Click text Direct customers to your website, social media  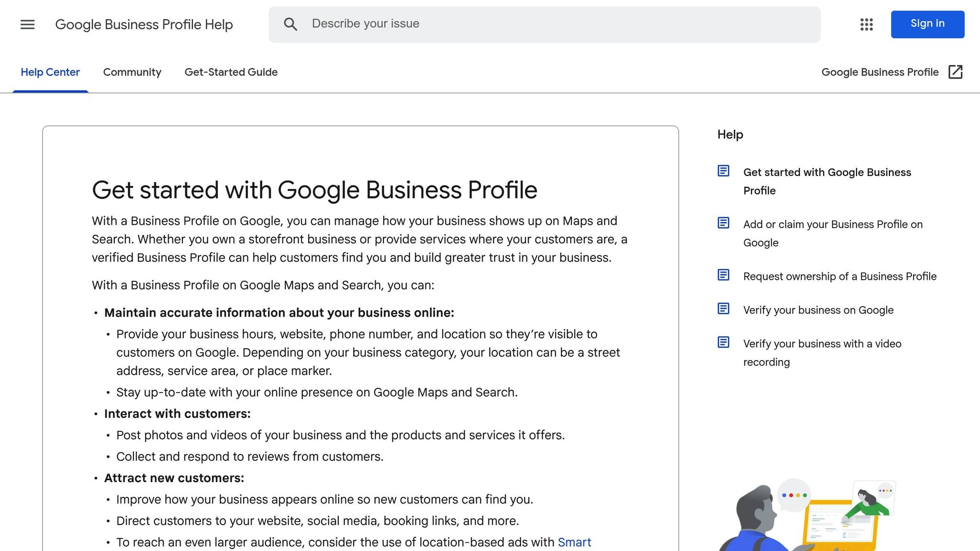pyautogui.click(x=318, y=521)
